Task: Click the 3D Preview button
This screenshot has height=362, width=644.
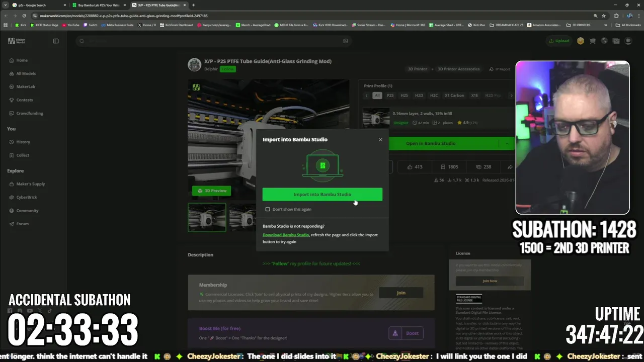Action: [x=212, y=191]
